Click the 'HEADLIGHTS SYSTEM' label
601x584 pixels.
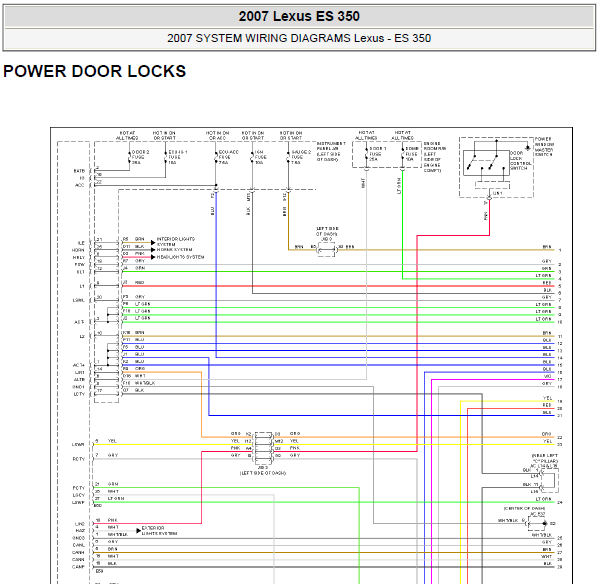(x=180, y=257)
